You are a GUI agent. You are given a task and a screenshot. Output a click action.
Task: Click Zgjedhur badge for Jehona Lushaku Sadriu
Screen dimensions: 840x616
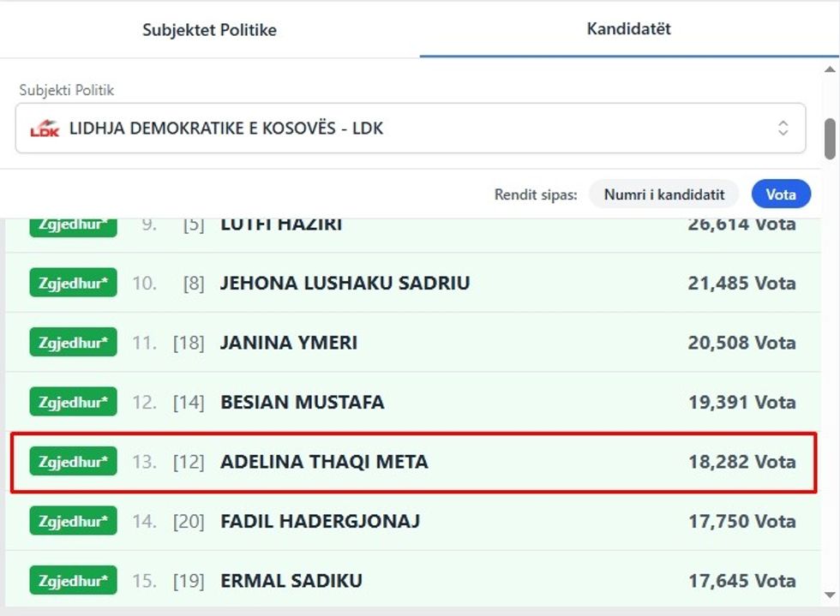coord(73,284)
